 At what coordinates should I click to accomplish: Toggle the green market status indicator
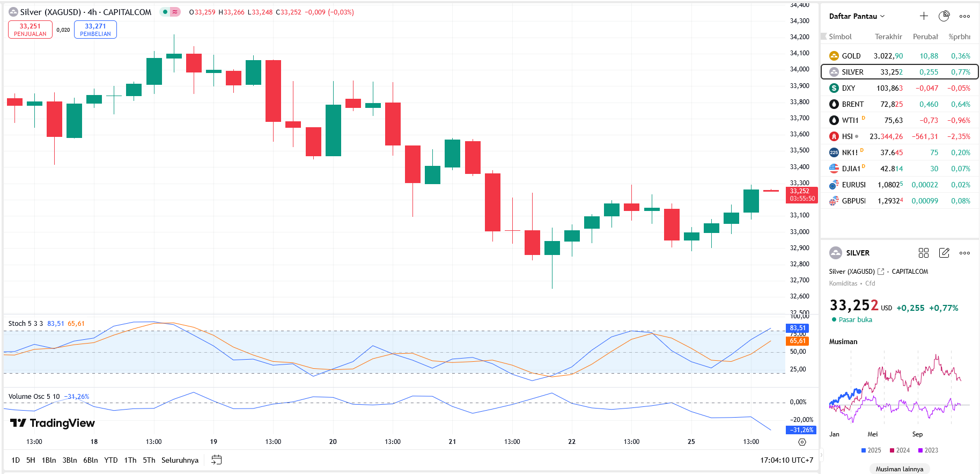[165, 12]
